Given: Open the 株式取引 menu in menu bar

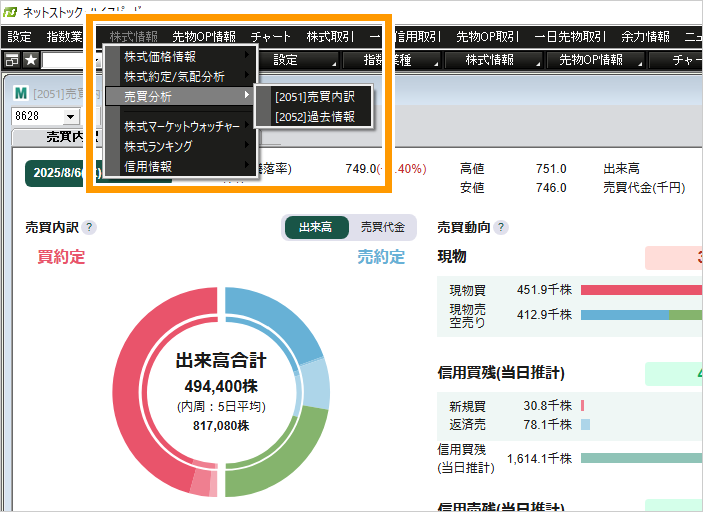Looking at the screenshot, I should pos(330,36).
